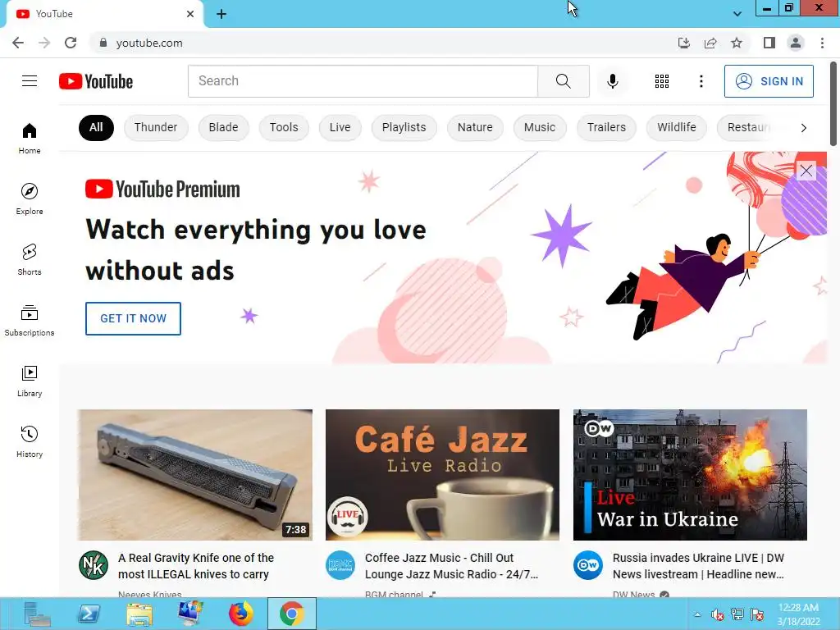This screenshot has height=630, width=840.
Task: Open the YouTube apps grid
Action: click(x=662, y=81)
